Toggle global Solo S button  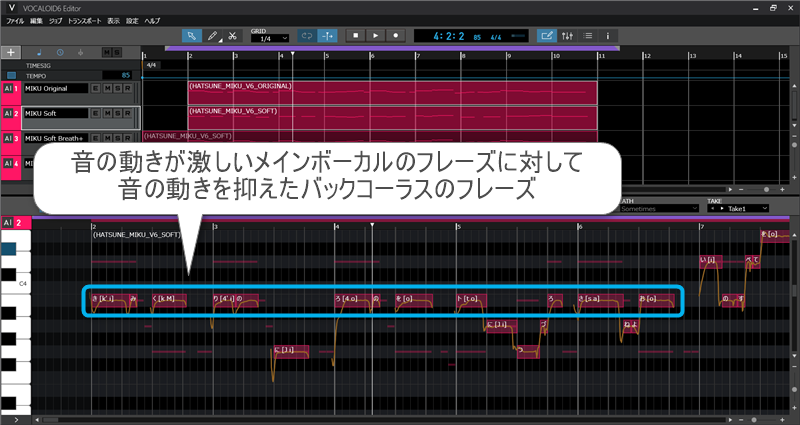(x=117, y=53)
